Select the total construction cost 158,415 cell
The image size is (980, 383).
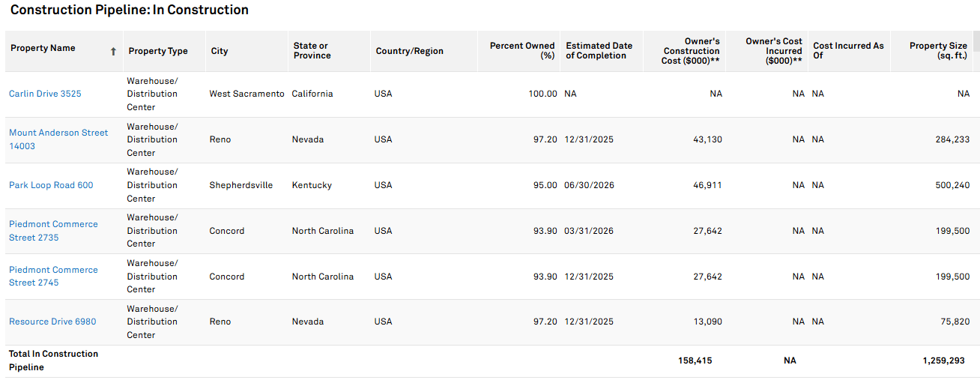click(x=695, y=361)
